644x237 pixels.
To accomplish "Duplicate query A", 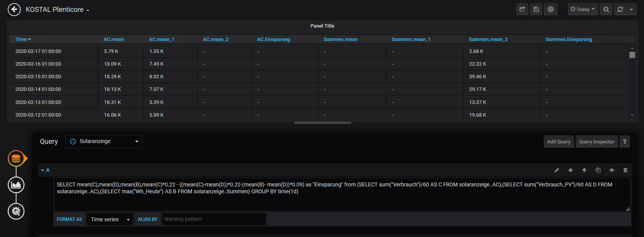I will pyautogui.click(x=598, y=170).
